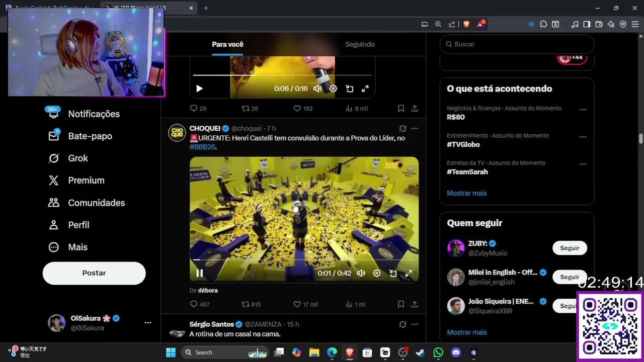
Task: Open Brave VPN shield icon
Action: click(x=623, y=24)
